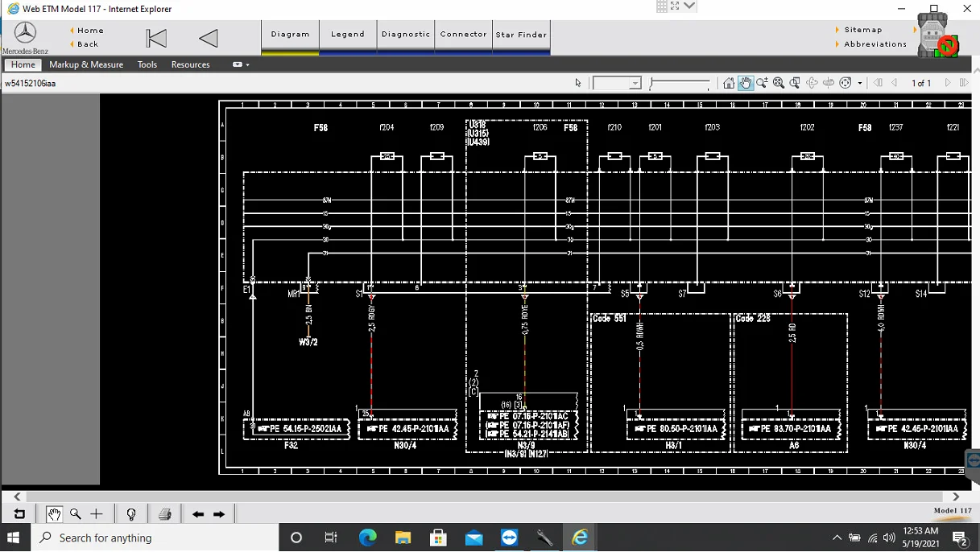The width and height of the screenshot is (980, 552).
Task: Select the hand pan tool in bottom toolbar
Action: click(x=54, y=513)
